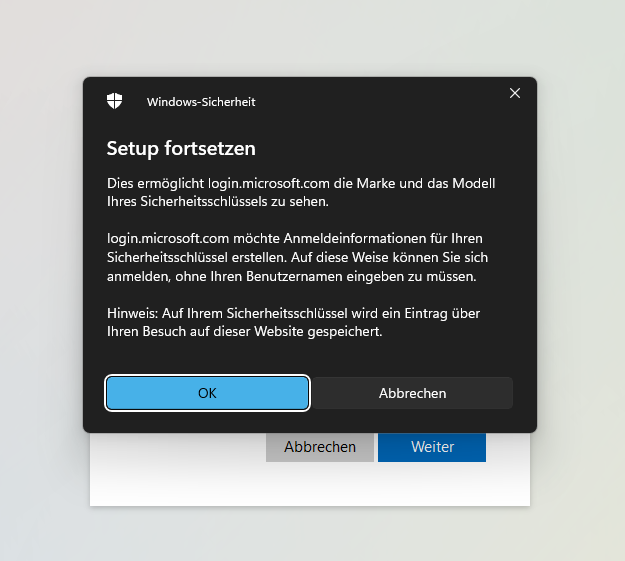Viewport: 625px width, 561px height.
Task: Click the paragraph starting 'Dies ermöglicht login.microsoft.com'
Action: pyautogui.click(x=301, y=192)
